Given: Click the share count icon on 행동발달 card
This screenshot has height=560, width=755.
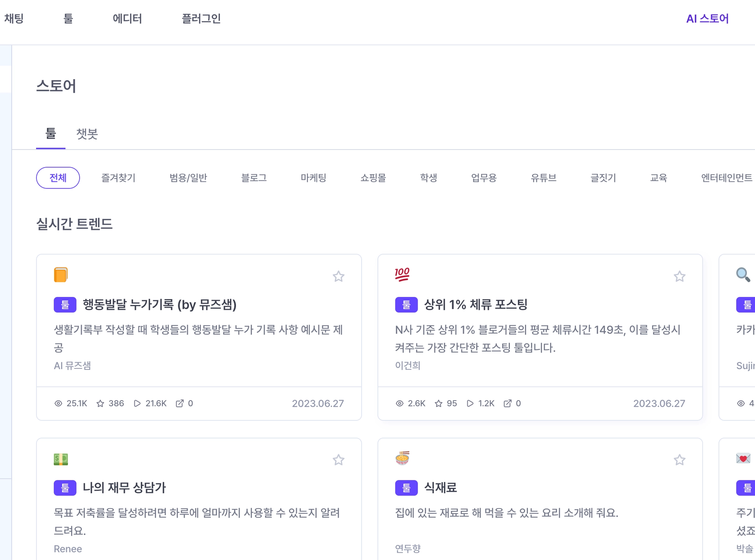Looking at the screenshot, I should pos(180,403).
